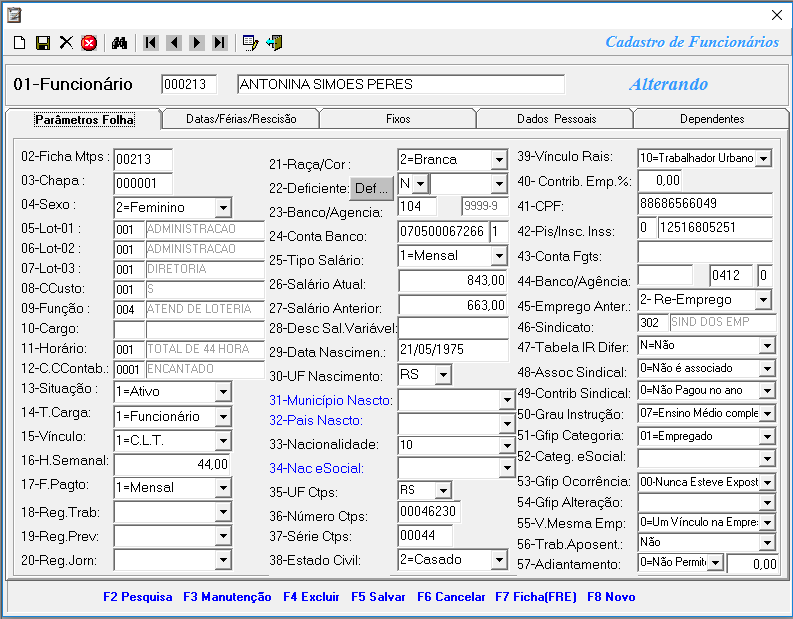Open the 38-Estado Civil dropdown
Image resolution: width=793 pixels, height=619 pixels.
499,561
